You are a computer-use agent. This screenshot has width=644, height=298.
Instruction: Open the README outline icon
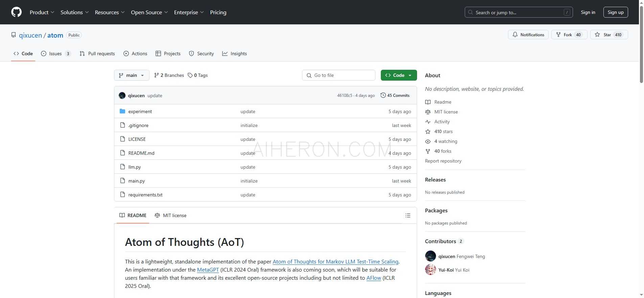(408, 215)
